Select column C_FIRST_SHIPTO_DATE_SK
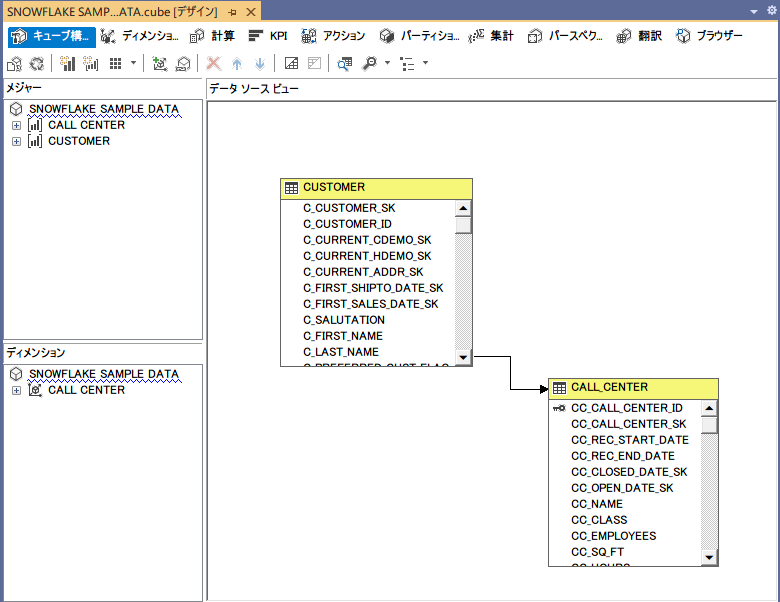The image size is (780, 602). pos(373,288)
